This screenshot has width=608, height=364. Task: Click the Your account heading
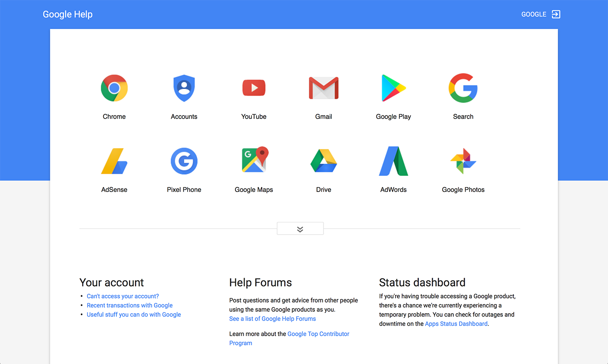112,282
